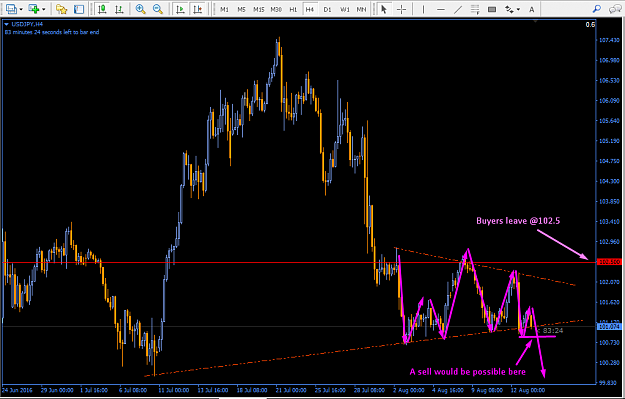Open the favorites folder with star icon
Screen dimensions: 625x399
pos(61,9)
